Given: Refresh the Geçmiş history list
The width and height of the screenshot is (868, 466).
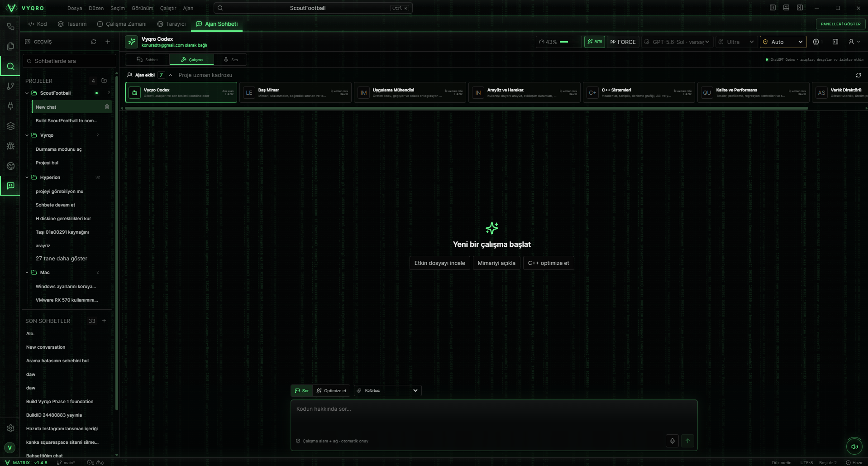Looking at the screenshot, I should 94,42.
